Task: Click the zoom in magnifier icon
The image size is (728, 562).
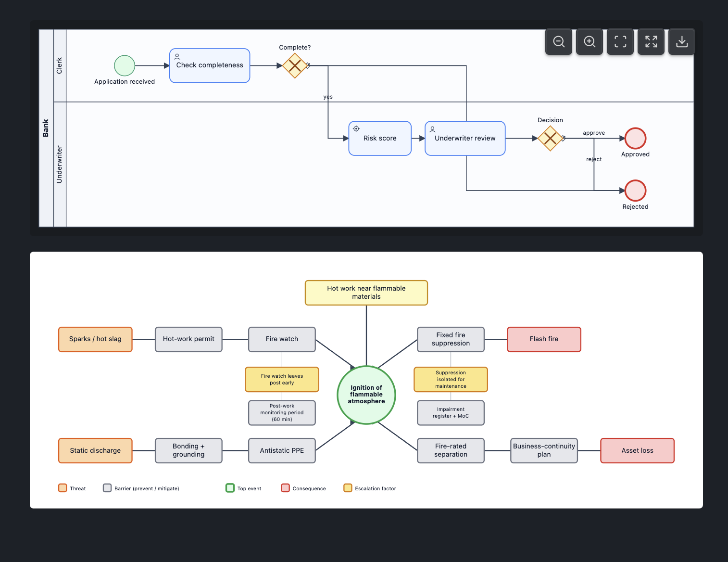Action: tap(590, 41)
